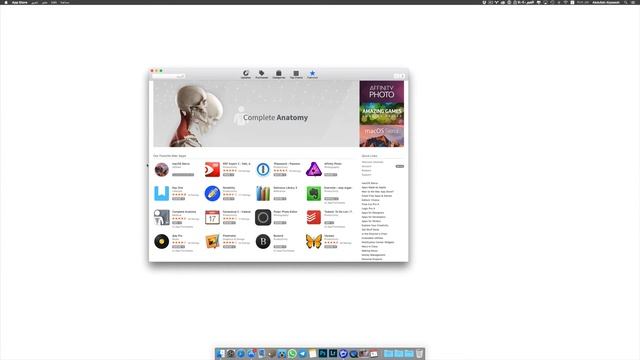Screen dimensions: 640x360
Task: Launch Photoshop from the Dock
Action: pyautogui.click(x=323, y=353)
